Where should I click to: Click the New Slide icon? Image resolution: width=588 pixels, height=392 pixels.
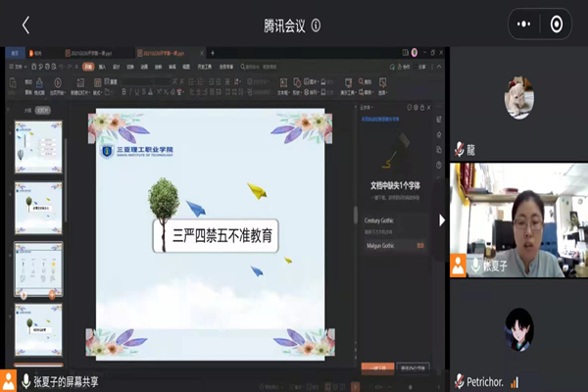point(80,82)
